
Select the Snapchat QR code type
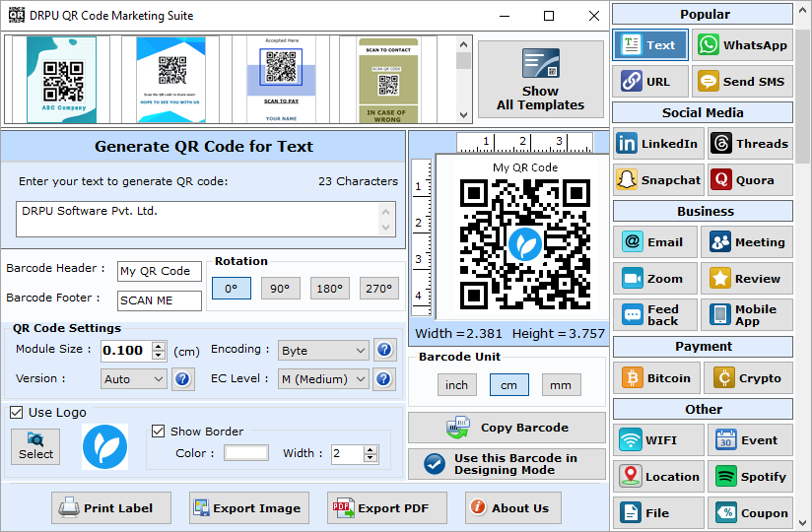tap(658, 179)
